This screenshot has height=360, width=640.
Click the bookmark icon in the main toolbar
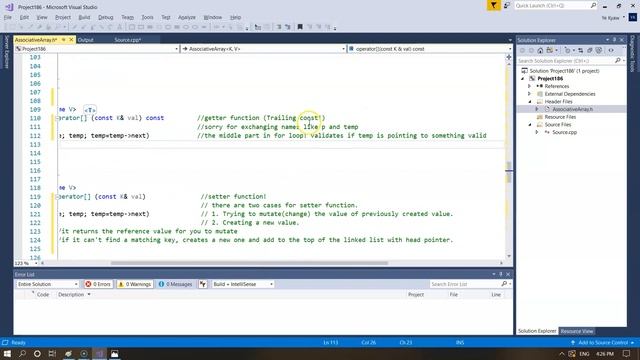[300, 27]
